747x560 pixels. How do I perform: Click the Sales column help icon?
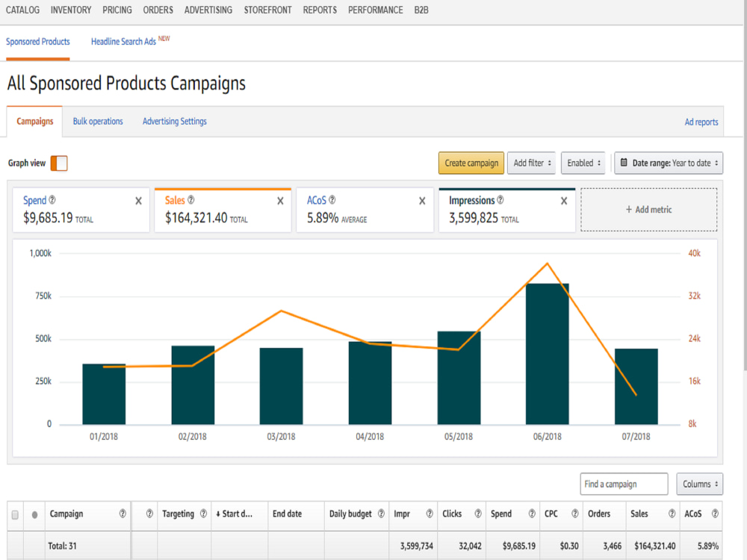coord(672,514)
